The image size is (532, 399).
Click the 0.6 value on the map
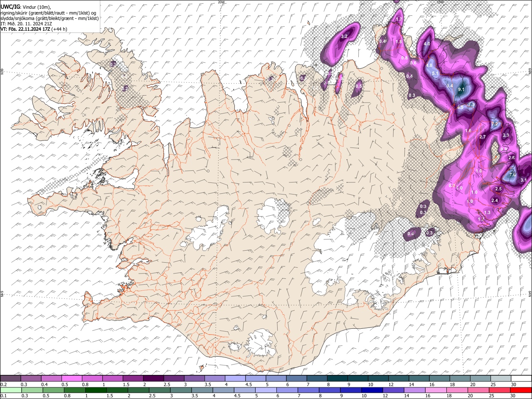pos(413,63)
